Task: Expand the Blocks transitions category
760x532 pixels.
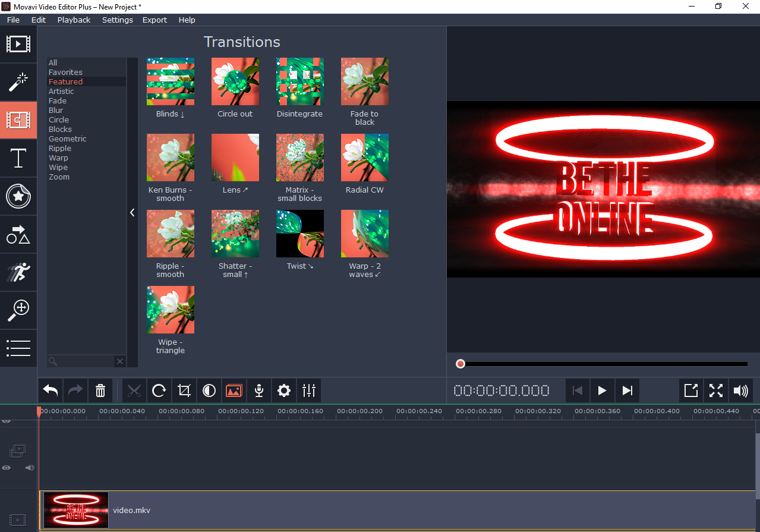Action: pyautogui.click(x=60, y=129)
